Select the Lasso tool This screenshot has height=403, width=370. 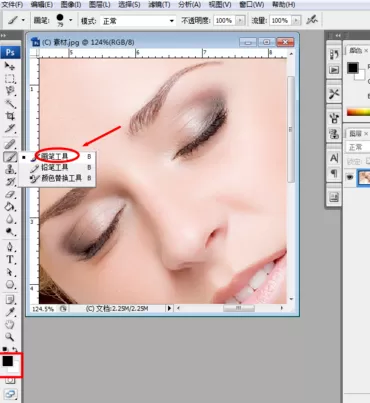[10, 91]
